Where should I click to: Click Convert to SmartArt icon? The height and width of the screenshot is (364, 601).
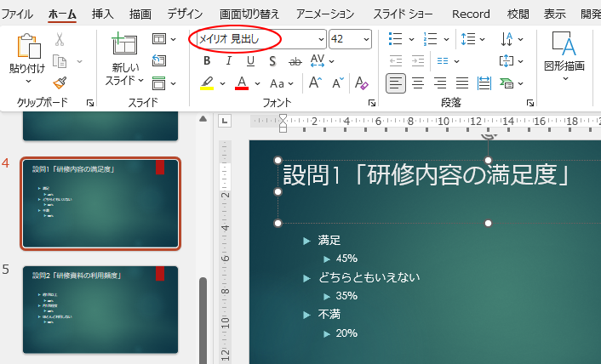(507, 83)
